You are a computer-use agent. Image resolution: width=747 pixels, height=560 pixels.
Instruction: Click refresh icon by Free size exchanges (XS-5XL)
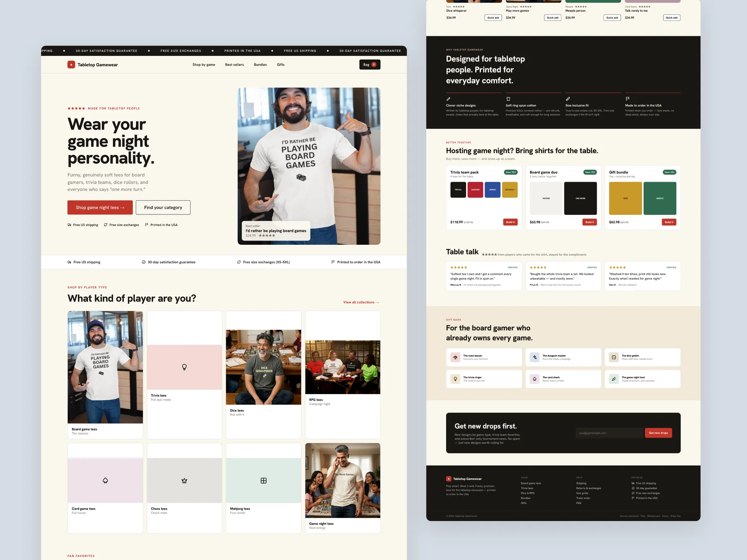239,262
